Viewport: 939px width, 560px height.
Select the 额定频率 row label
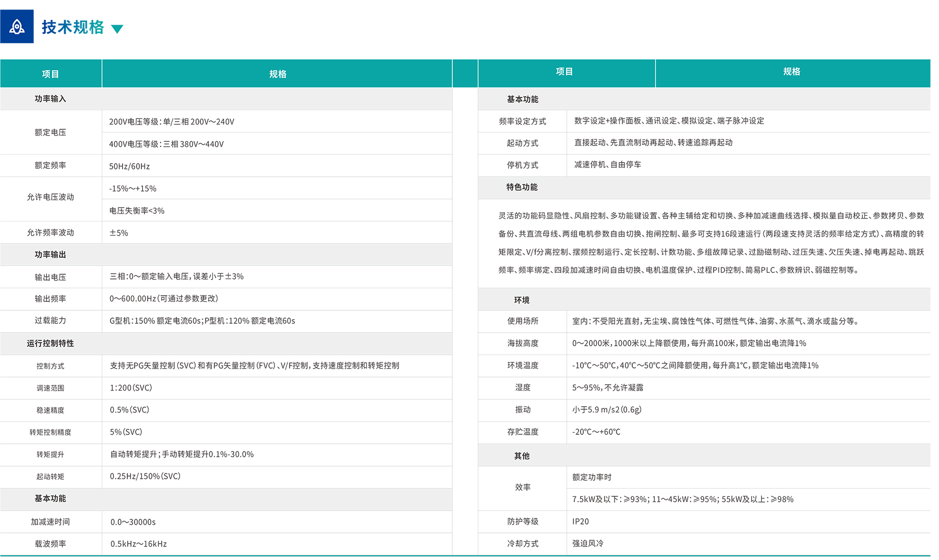[51, 165]
